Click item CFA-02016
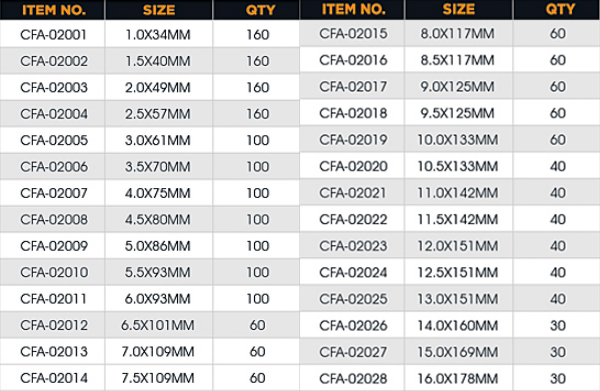Screen dimensions: 600x391 (x=353, y=60)
